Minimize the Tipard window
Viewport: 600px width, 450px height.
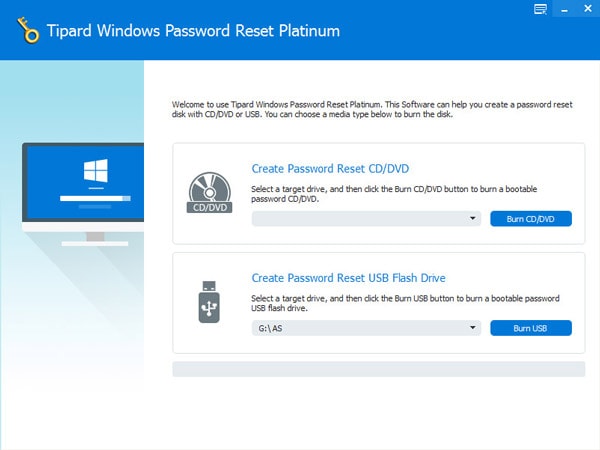(562, 9)
